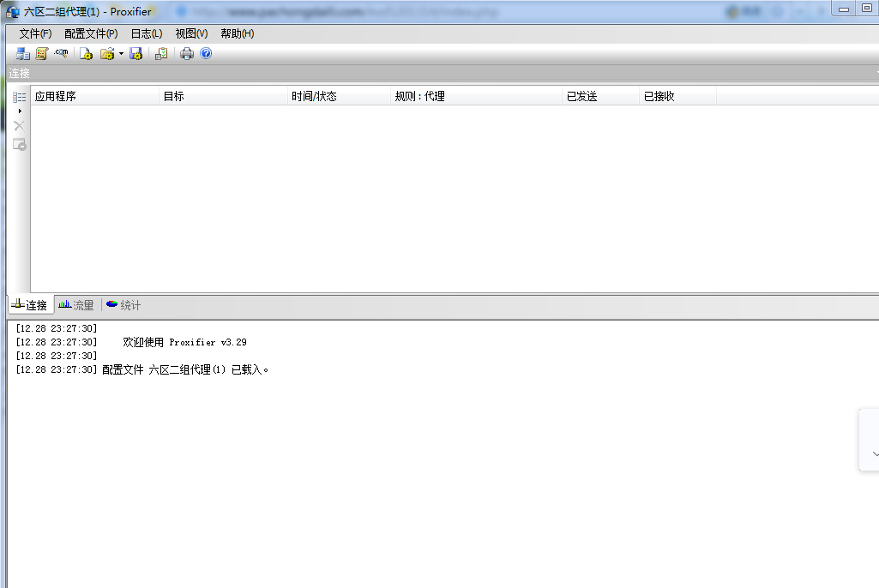
Task: Save profile with the floppy gear icon
Action: point(136,54)
